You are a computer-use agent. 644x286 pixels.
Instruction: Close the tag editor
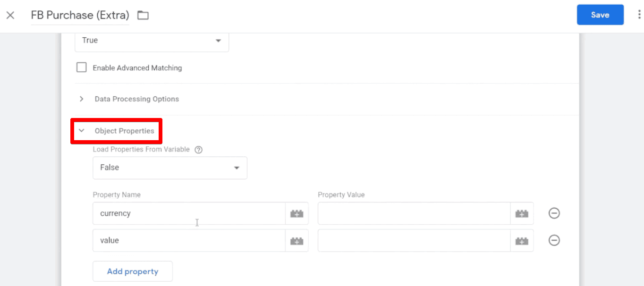(10, 15)
